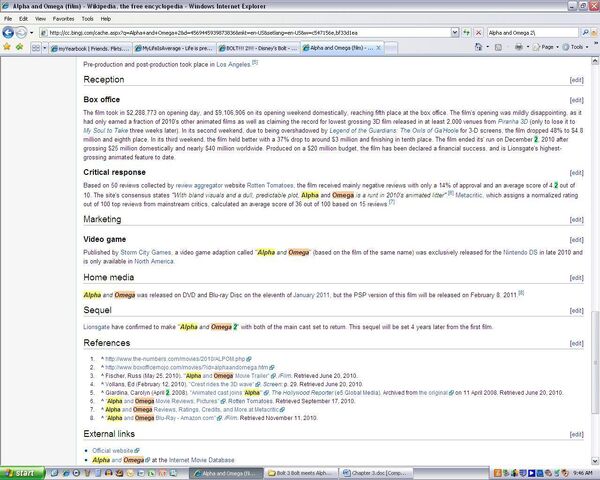Open the Favorites menu

tap(64, 19)
